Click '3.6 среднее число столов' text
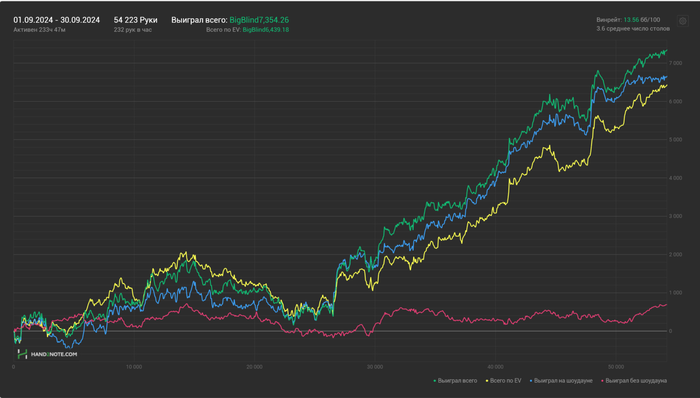 (x=633, y=29)
